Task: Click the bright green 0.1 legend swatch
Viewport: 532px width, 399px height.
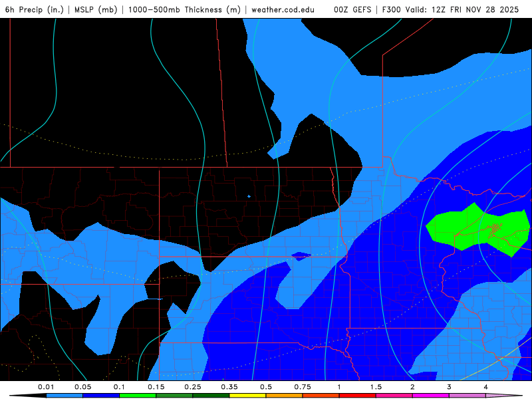Action: [x=138, y=396]
